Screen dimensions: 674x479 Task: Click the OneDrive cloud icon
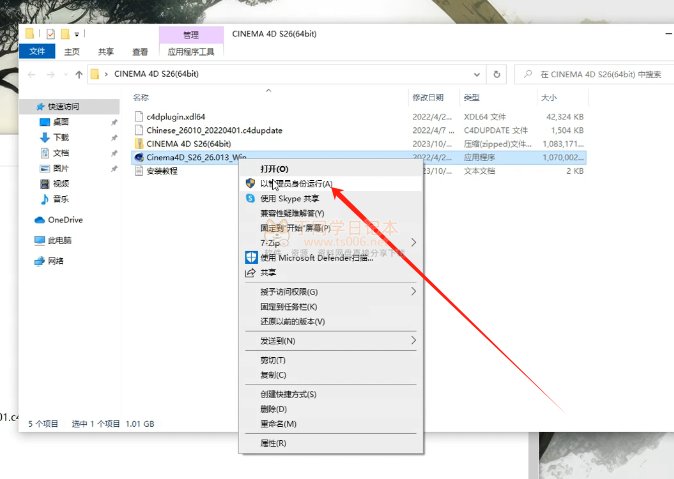coord(40,220)
